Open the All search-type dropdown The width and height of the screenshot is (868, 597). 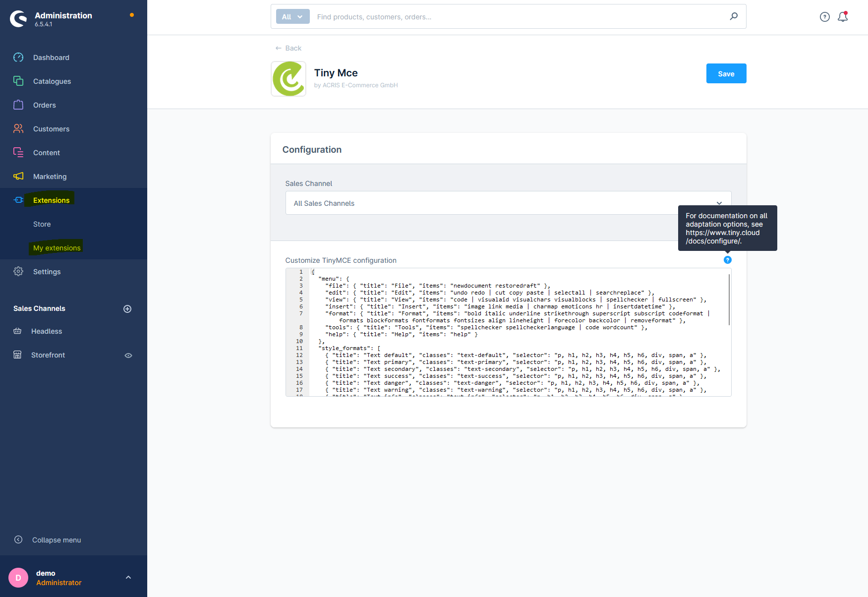click(x=292, y=17)
